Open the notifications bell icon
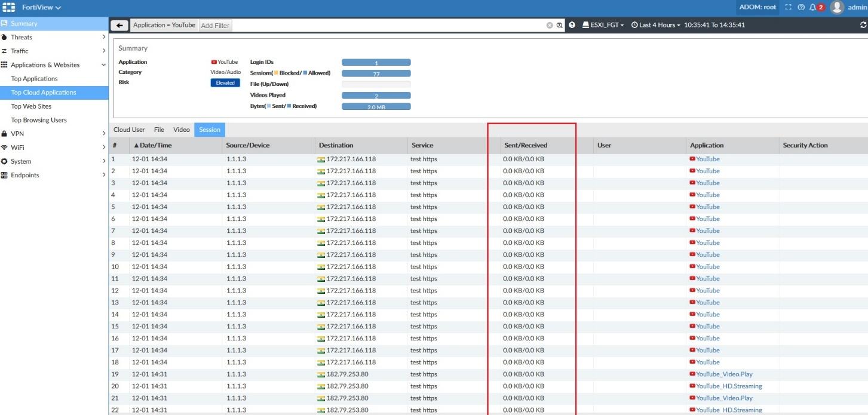The image size is (868, 415). [813, 7]
